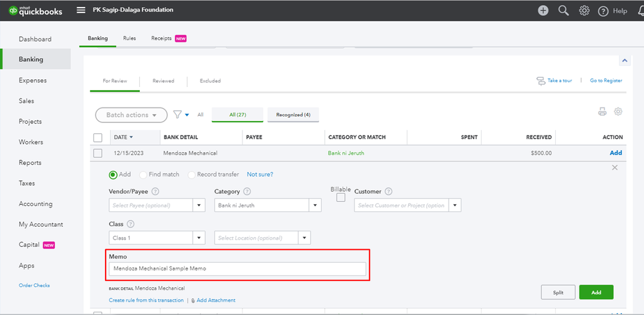644x315 pixels.
Task: Click the print icon above table
Action: click(602, 111)
